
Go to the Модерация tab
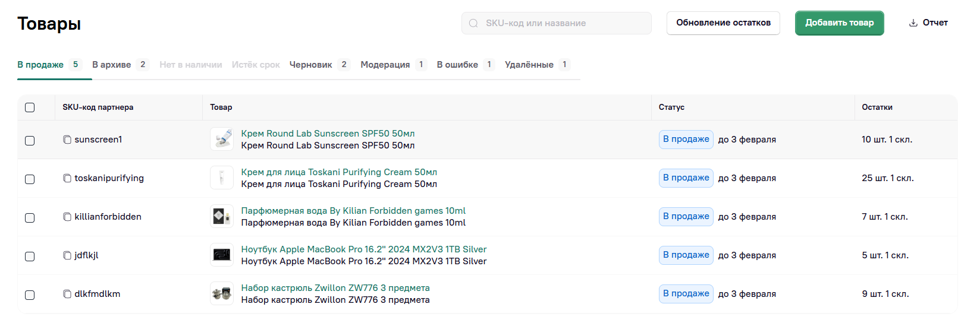pos(385,65)
